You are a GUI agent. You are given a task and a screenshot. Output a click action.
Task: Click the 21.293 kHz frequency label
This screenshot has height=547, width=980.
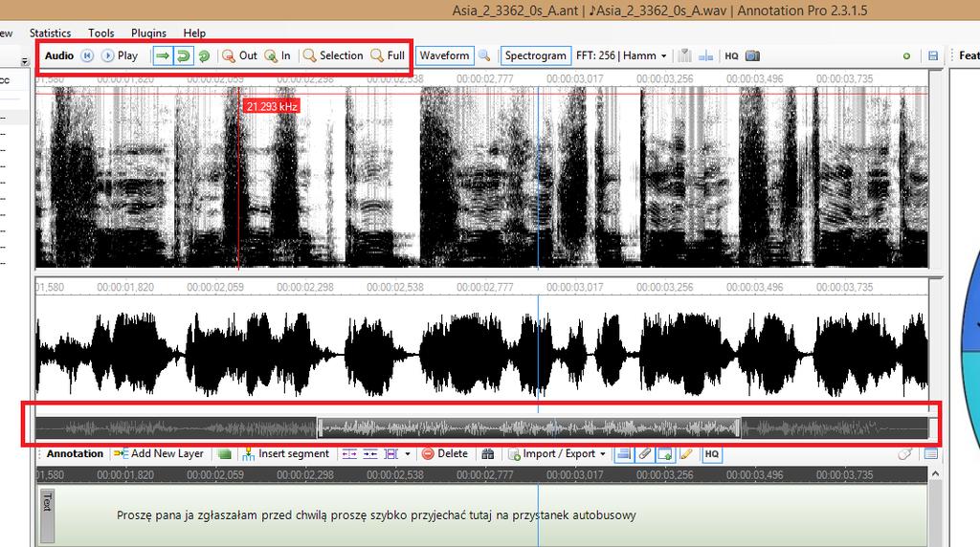click(271, 107)
